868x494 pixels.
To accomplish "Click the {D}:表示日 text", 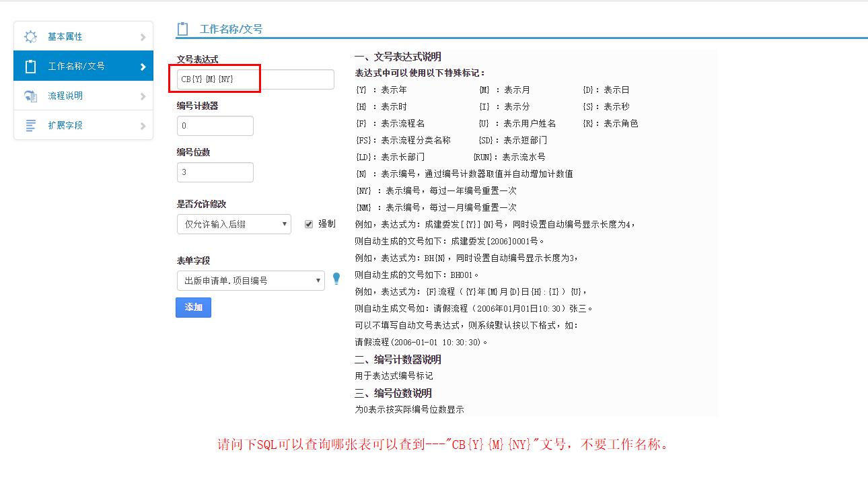I will [x=606, y=90].
